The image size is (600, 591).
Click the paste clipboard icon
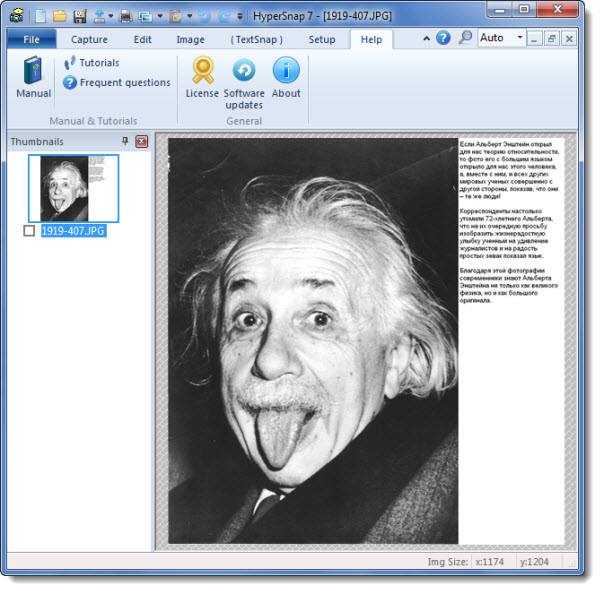(175, 16)
